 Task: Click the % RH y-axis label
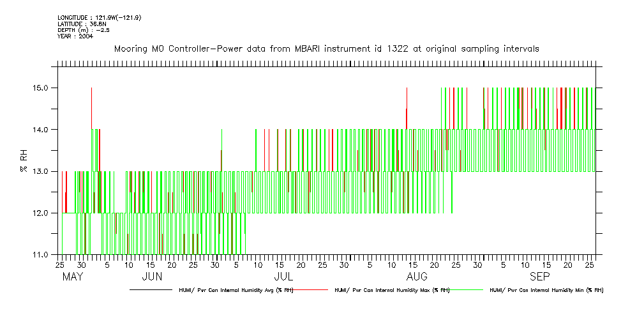pos(24,168)
